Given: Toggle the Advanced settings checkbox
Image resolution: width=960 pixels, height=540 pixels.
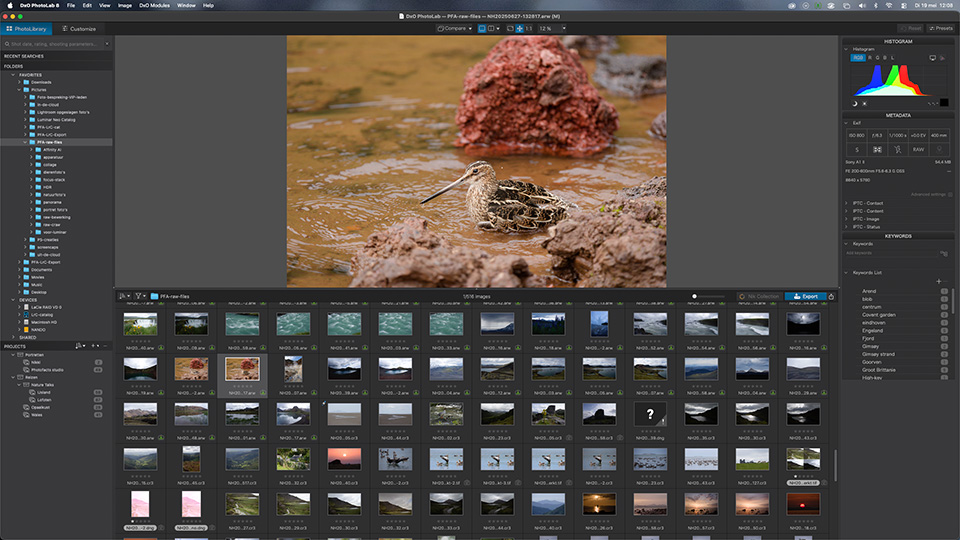Looking at the screenshot, I should point(950,195).
